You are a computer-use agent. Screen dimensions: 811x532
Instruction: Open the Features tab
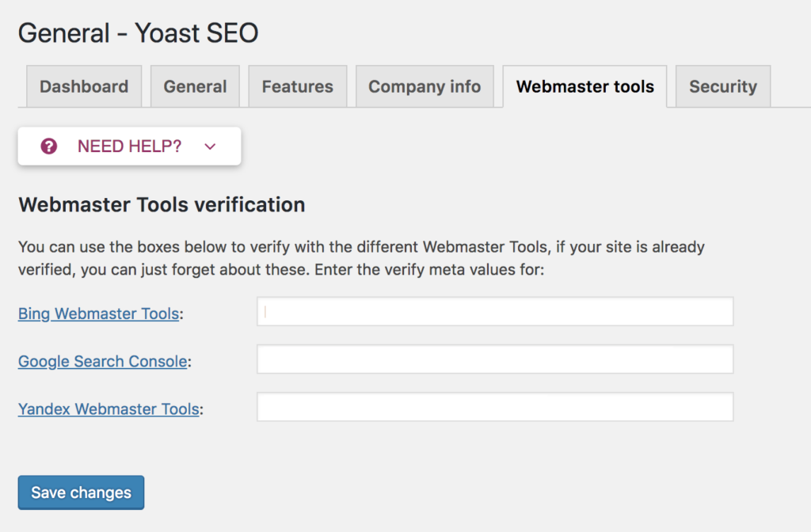coord(298,86)
